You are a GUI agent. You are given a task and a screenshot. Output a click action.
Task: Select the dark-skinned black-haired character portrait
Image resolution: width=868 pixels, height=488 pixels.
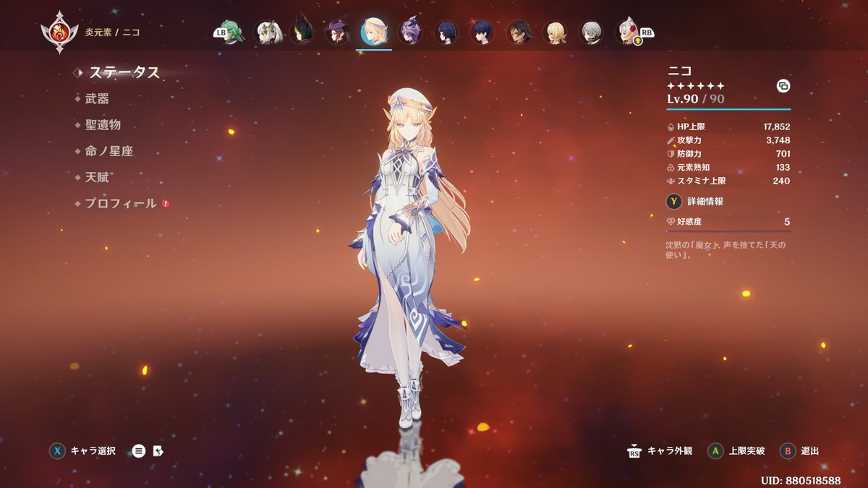pyautogui.click(x=519, y=33)
